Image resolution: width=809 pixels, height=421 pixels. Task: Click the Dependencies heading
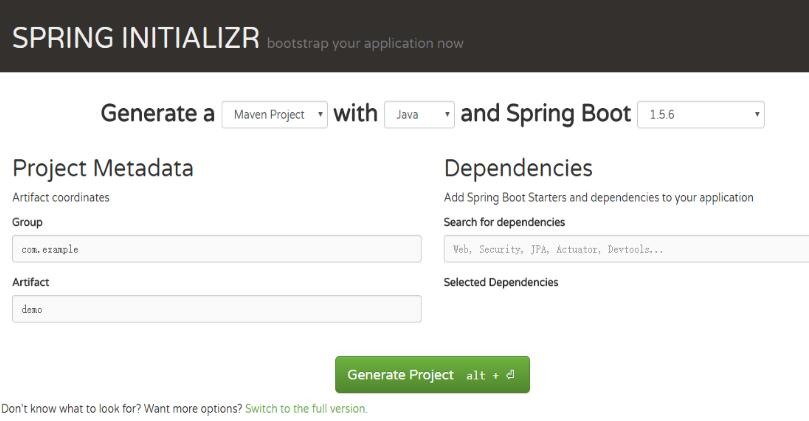click(x=518, y=168)
